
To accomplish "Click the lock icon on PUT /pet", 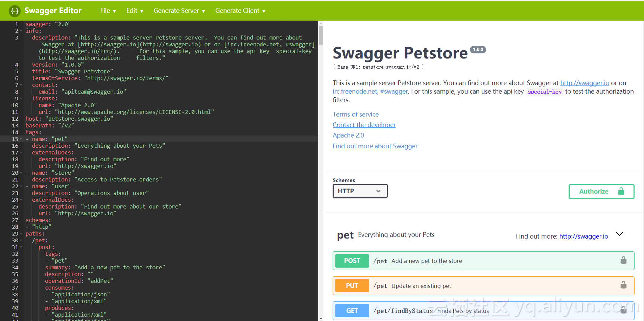I will [x=623, y=285].
